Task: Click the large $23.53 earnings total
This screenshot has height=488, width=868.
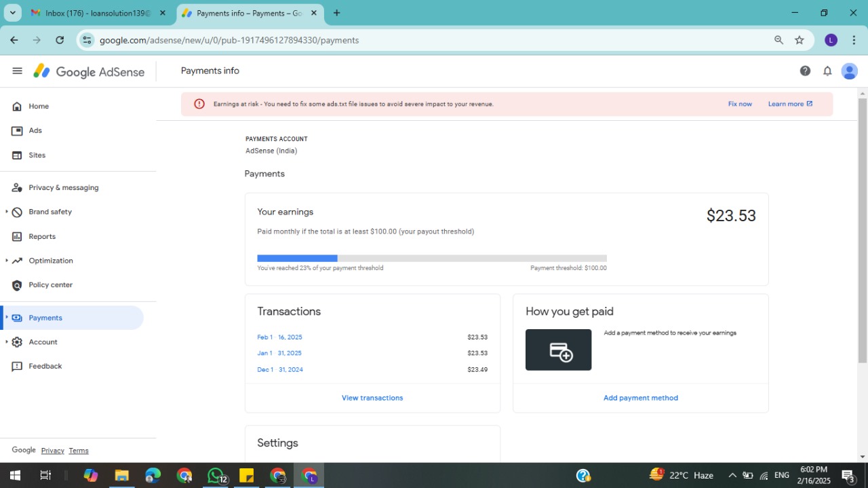Action: point(731,216)
